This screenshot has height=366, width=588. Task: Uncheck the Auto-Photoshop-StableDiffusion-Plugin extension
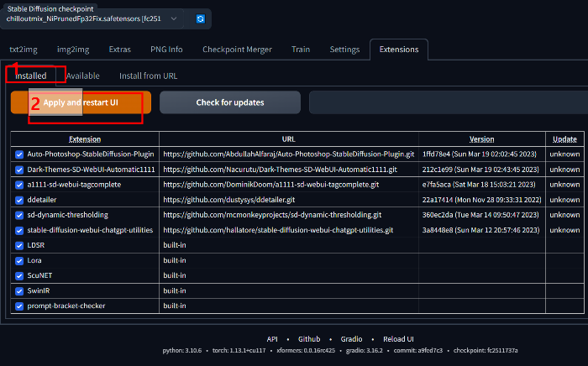point(19,154)
